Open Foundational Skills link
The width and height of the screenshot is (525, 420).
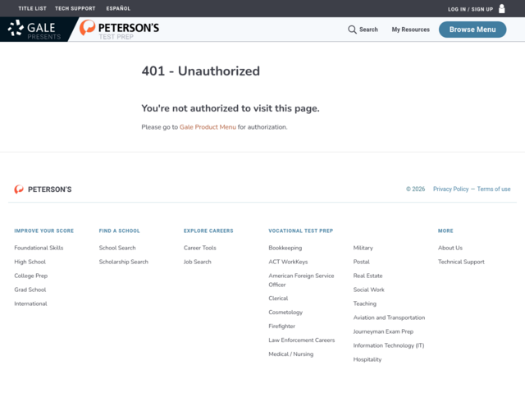pyautogui.click(x=39, y=248)
